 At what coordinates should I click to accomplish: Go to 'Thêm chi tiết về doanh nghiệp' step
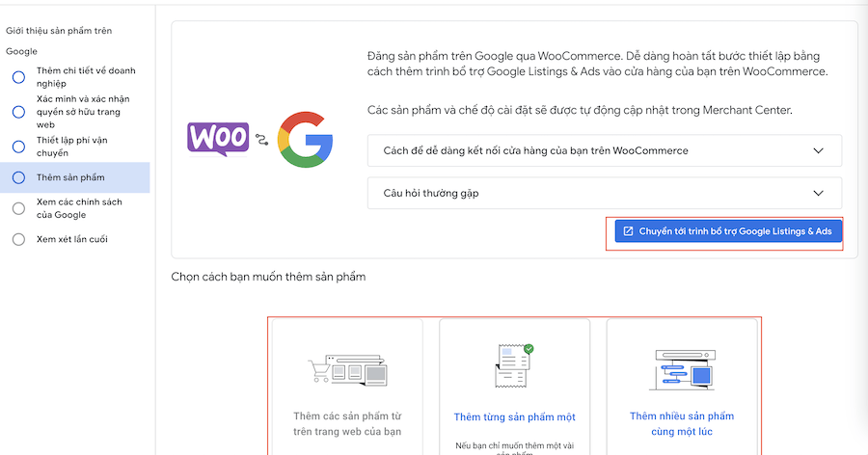tap(86, 77)
